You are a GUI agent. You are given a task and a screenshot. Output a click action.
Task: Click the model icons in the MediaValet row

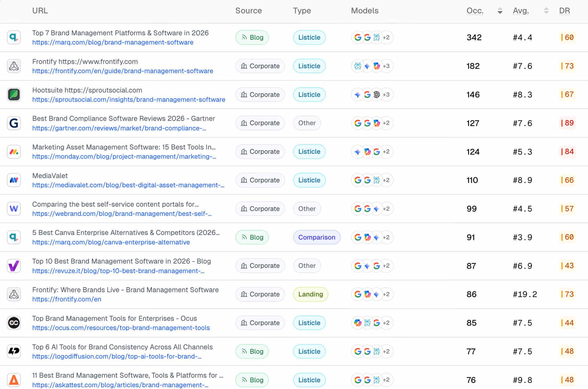(x=372, y=180)
